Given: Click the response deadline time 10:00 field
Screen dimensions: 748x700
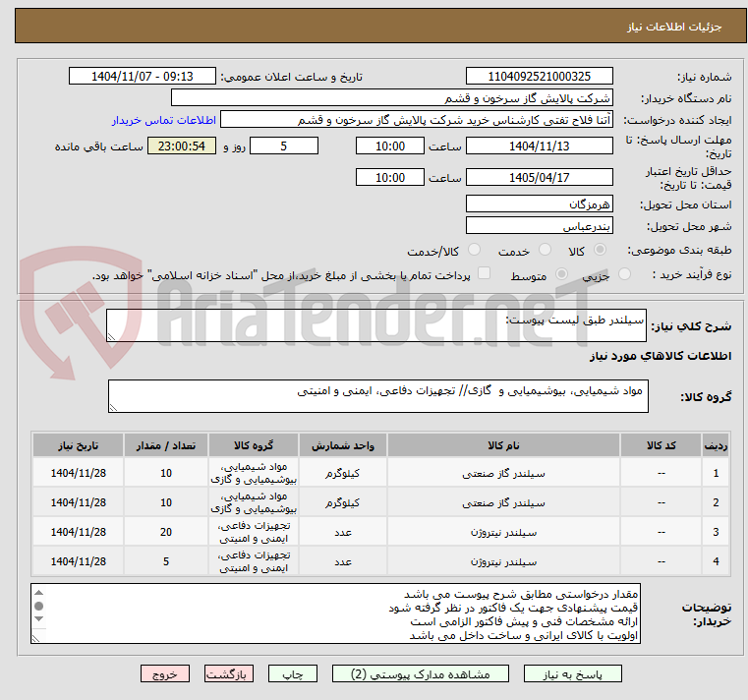Looking at the screenshot, I should point(390,146).
